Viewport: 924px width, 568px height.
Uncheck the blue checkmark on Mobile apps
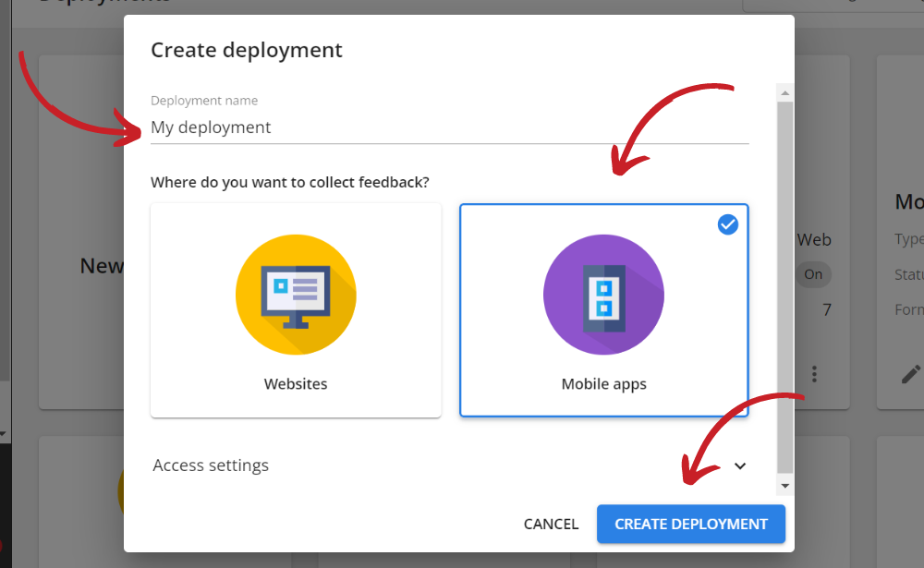pos(728,224)
